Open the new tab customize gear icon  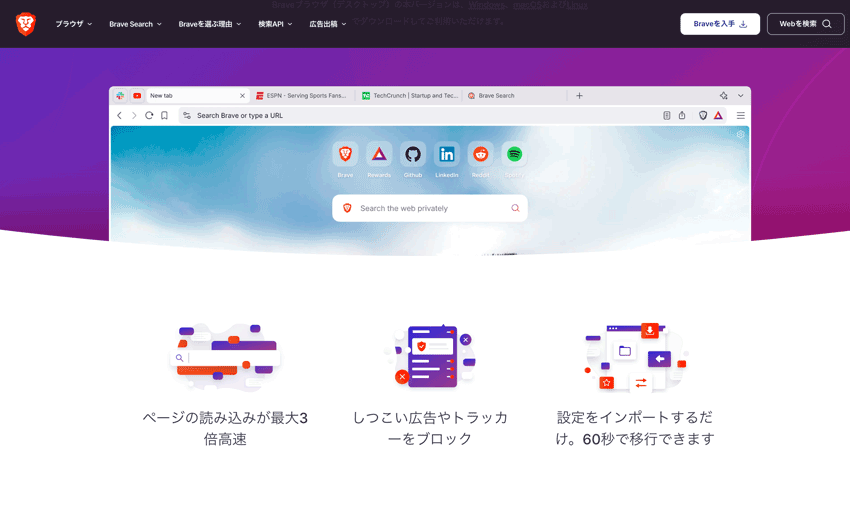click(740, 135)
